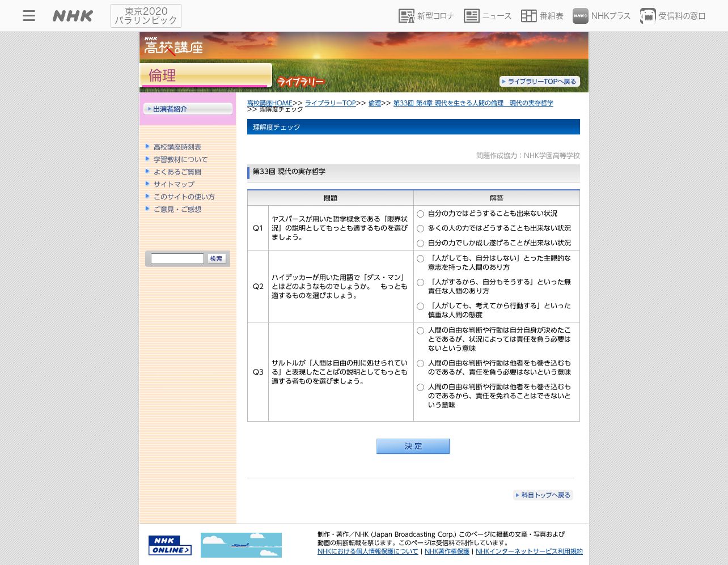Open NHKにおける個人情報保護について link
The image size is (728, 565).
pos(368,551)
